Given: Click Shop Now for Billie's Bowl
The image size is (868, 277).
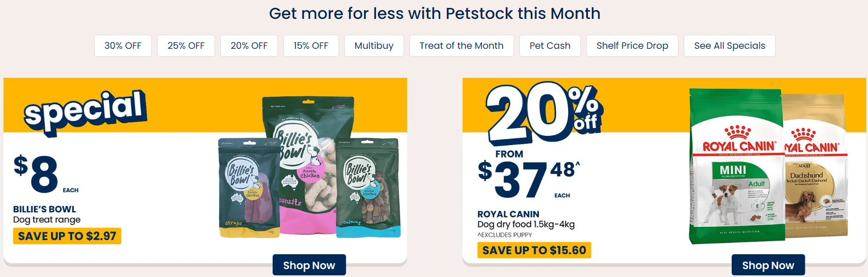Looking at the screenshot, I should [x=309, y=265].
